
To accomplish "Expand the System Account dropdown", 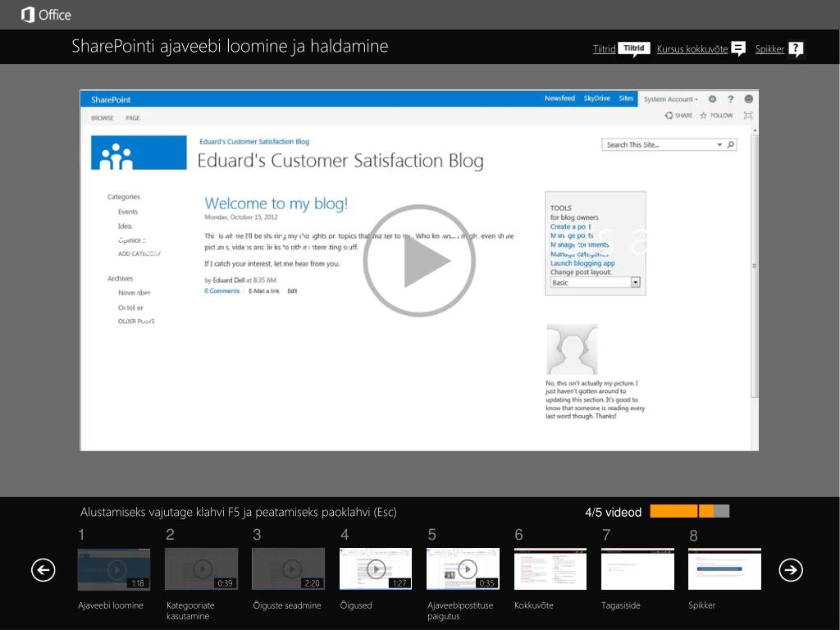I will (x=671, y=99).
